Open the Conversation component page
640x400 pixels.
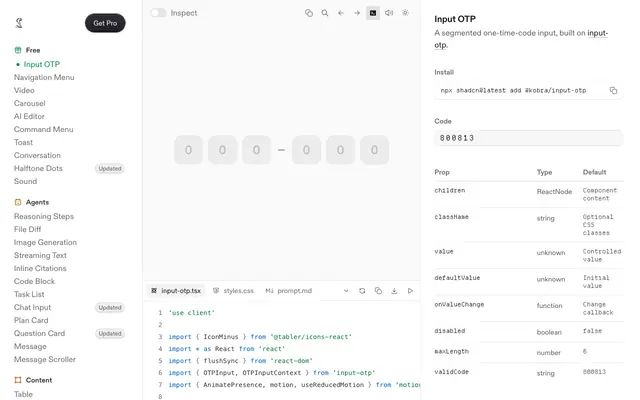(37, 156)
